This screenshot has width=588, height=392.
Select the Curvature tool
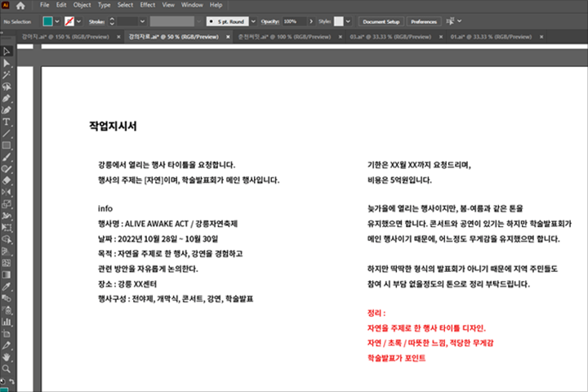pos(7,110)
